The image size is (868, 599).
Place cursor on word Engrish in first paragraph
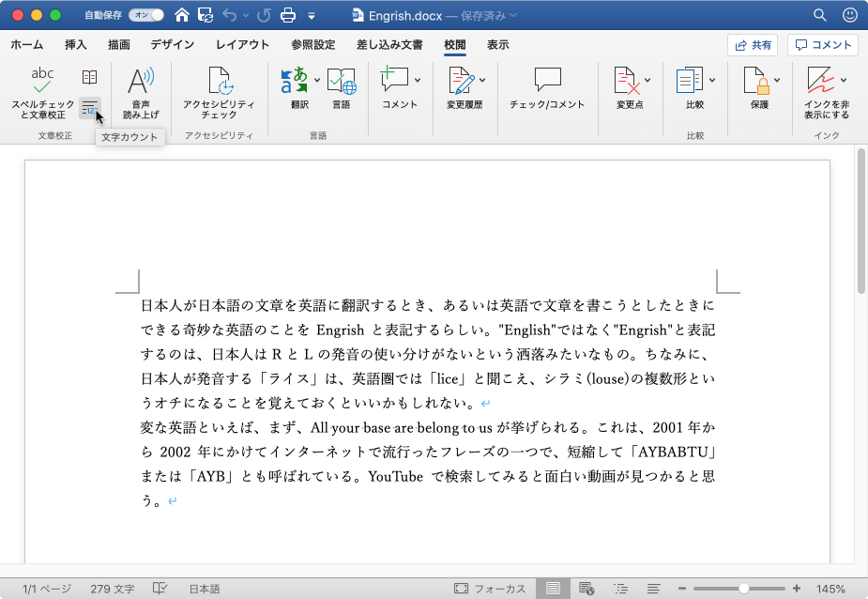click(340, 330)
